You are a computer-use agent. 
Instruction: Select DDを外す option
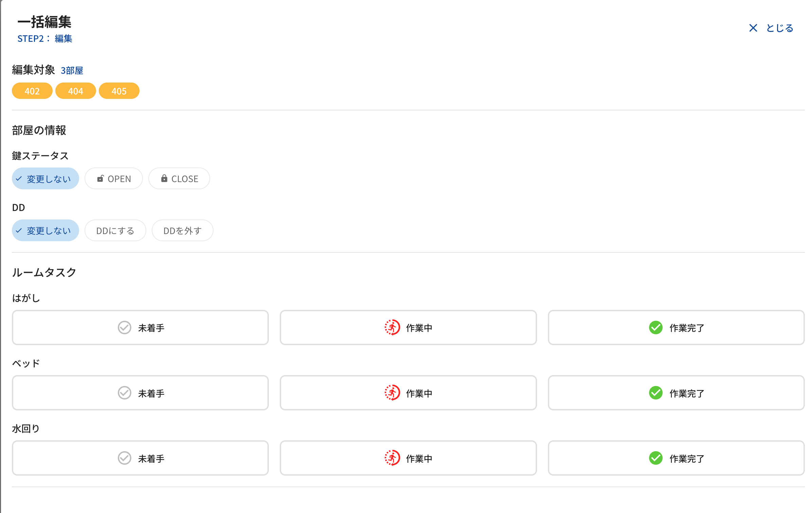[x=182, y=231]
